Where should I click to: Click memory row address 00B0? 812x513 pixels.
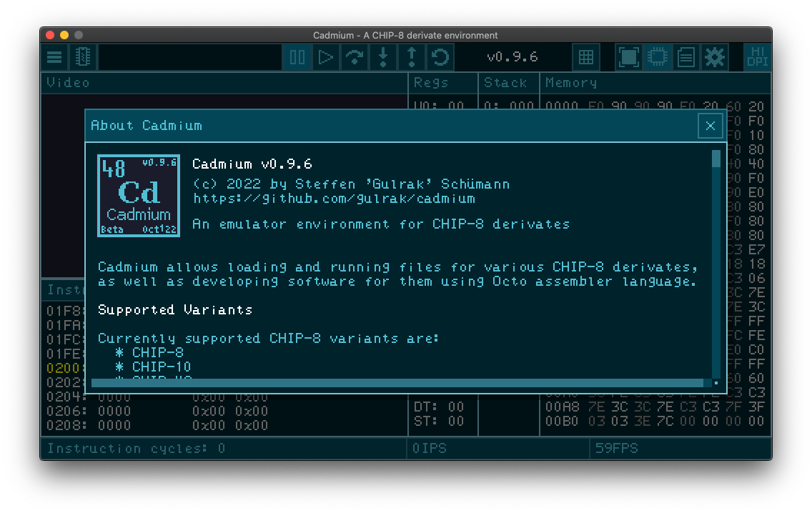tap(562, 422)
